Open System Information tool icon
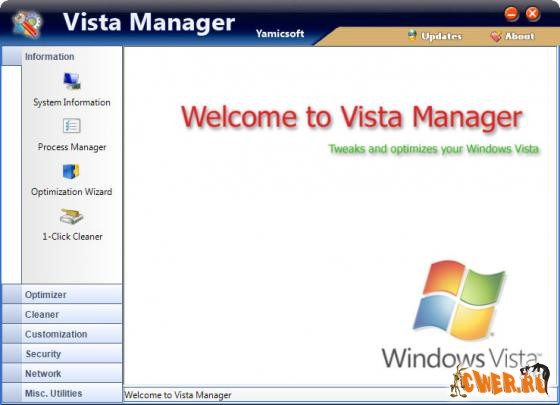560x405 pixels. click(72, 81)
